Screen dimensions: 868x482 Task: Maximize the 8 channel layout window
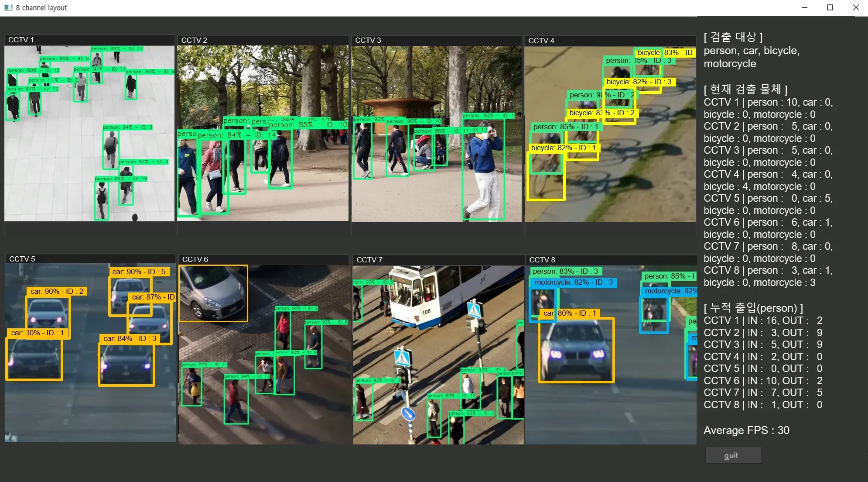[x=830, y=7]
